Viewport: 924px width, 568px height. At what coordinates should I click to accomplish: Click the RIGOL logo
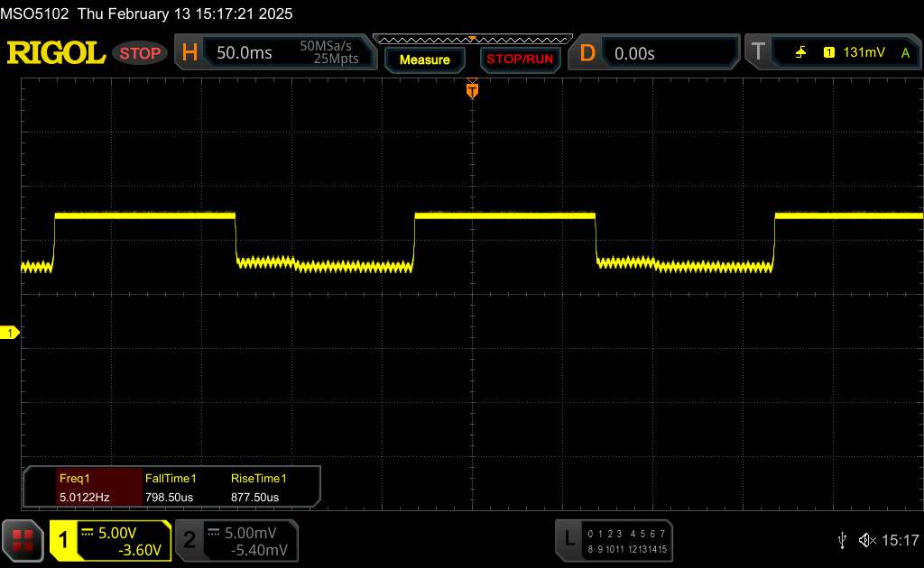pyautogui.click(x=56, y=53)
